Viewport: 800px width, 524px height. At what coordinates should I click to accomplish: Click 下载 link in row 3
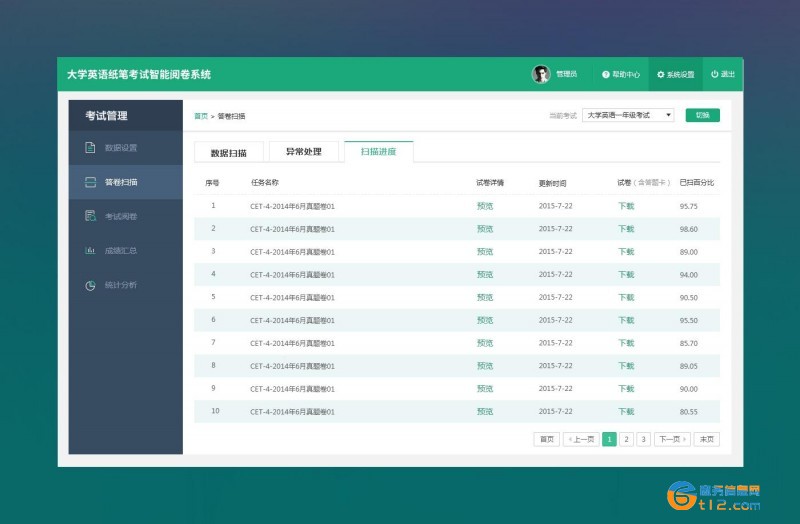[x=626, y=252]
